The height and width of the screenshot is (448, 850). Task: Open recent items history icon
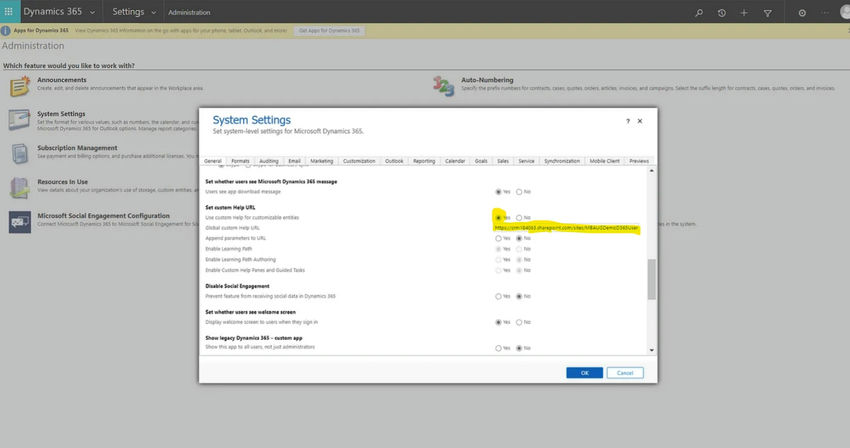point(722,12)
